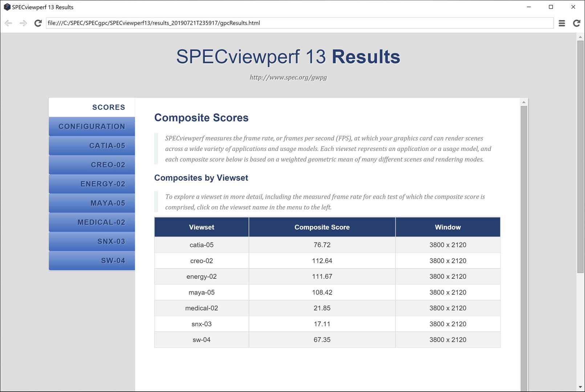This screenshot has height=392, width=585.
Task: Click the Composite Score column header
Action: click(322, 227)
